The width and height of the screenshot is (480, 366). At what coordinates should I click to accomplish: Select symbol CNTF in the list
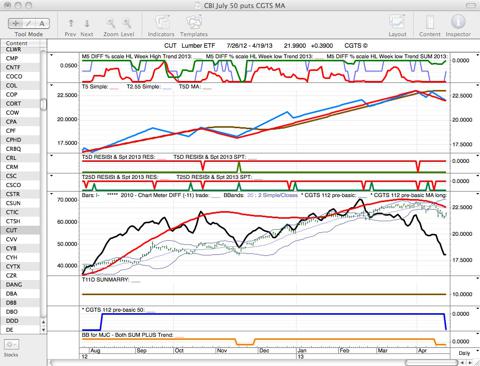20,67
